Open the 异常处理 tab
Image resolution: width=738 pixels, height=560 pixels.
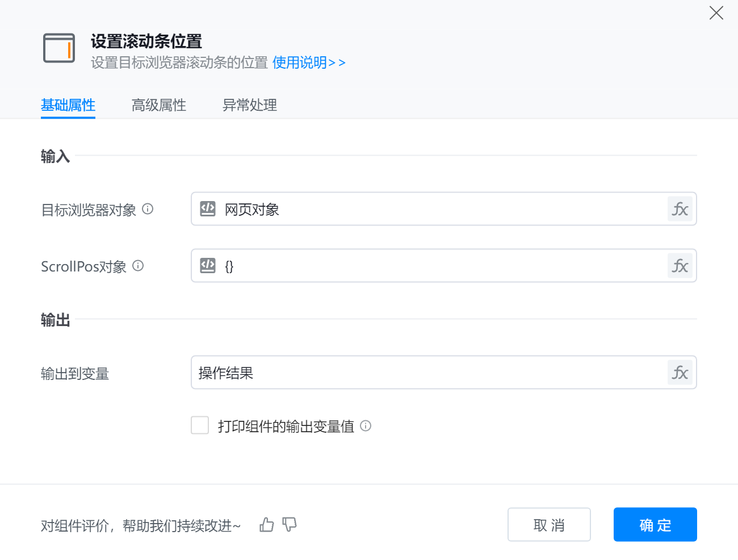pyautogui.click(x=249, y=105)
